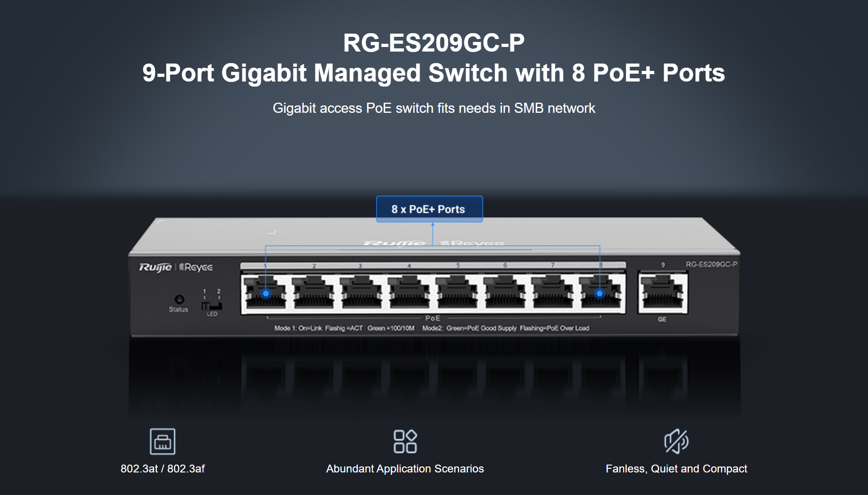Click PoE port 4 on the switch
Image resolution: width=868 pixels, height=495 pixels.
pos(410,292)
